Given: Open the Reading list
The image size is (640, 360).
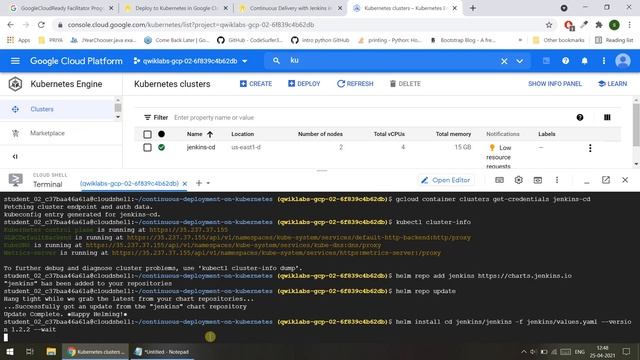Looking at the screenshot, I should (614, 40).
